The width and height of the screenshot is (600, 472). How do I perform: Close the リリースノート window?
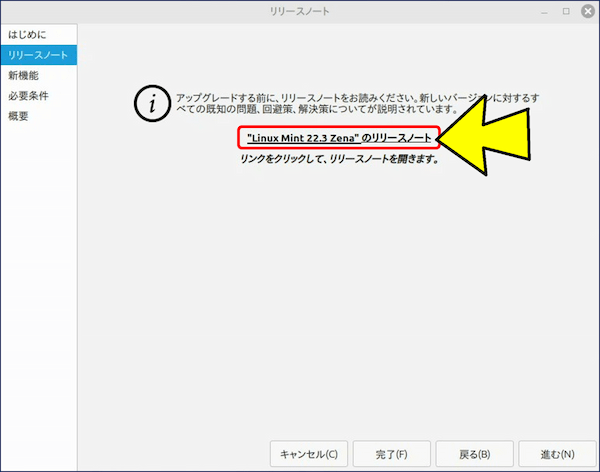(588, 11)
